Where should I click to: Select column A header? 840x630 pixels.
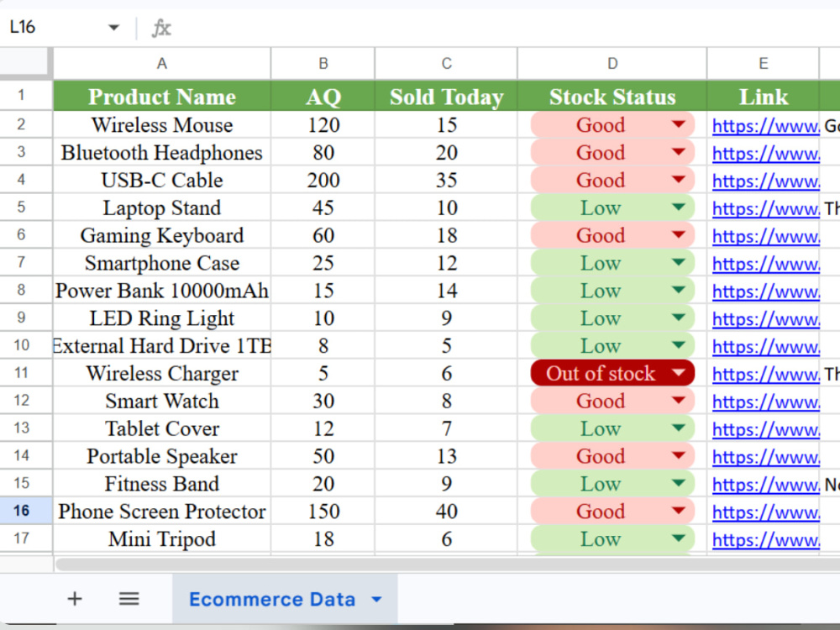162,63
